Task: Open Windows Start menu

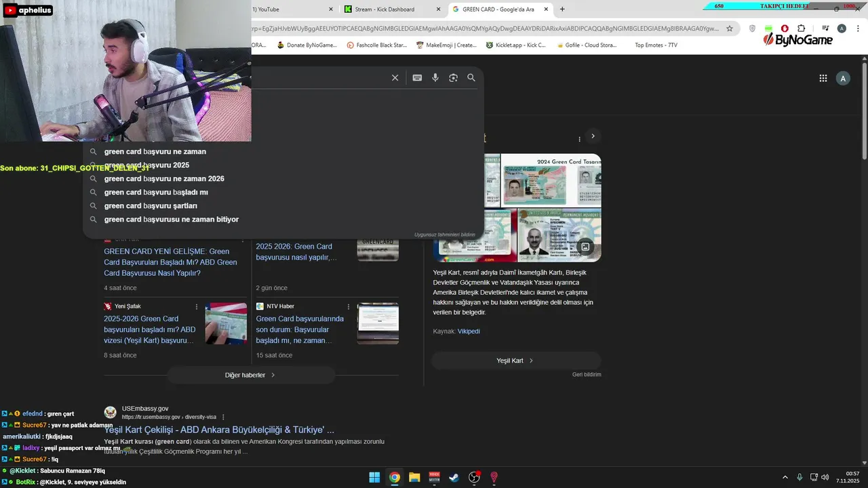Action: (374, 477)
